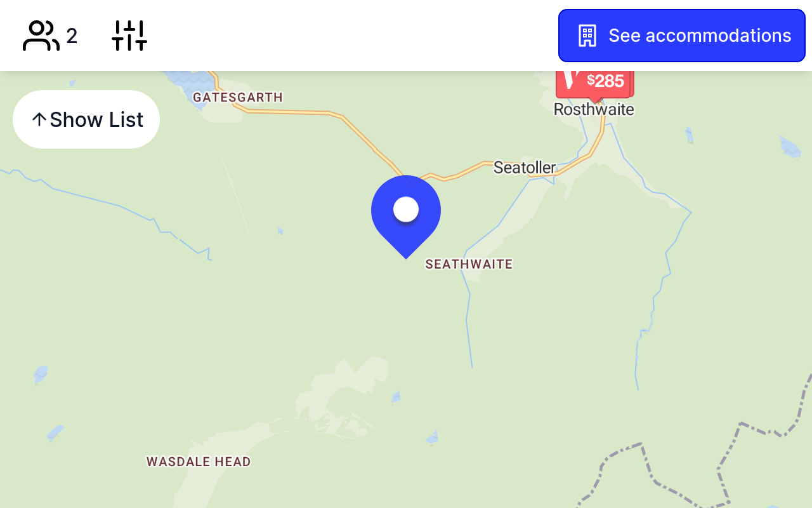
Task: Click the WASDALE HEAD map label
Action: 199,462
